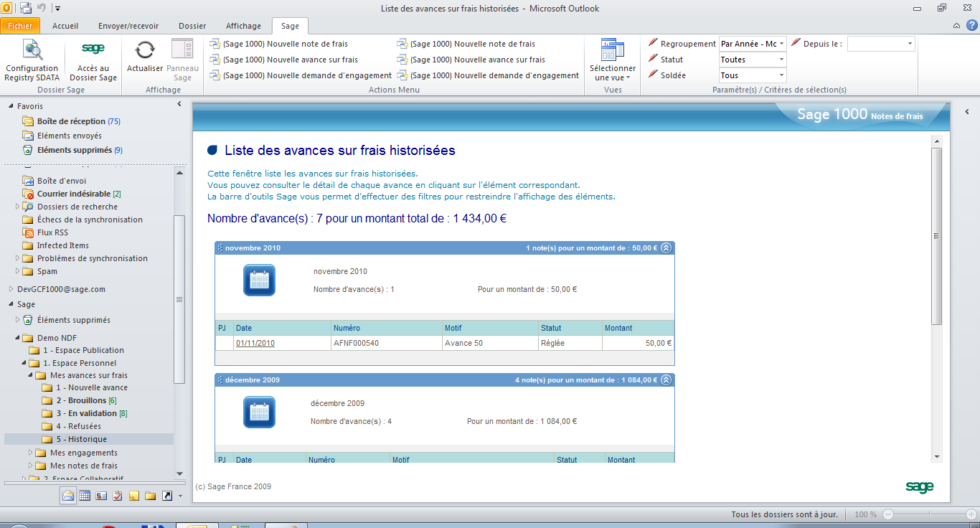Open the Calendar navigation icon
Image resolution: width=980 pixels, height=528 pixels.
tap(85, 495)
